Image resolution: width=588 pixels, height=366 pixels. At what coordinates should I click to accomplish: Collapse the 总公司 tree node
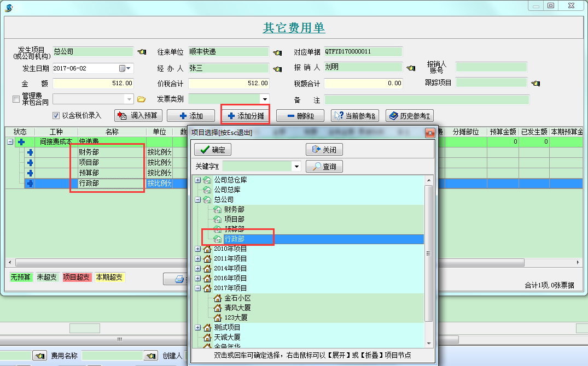[198, 199]
